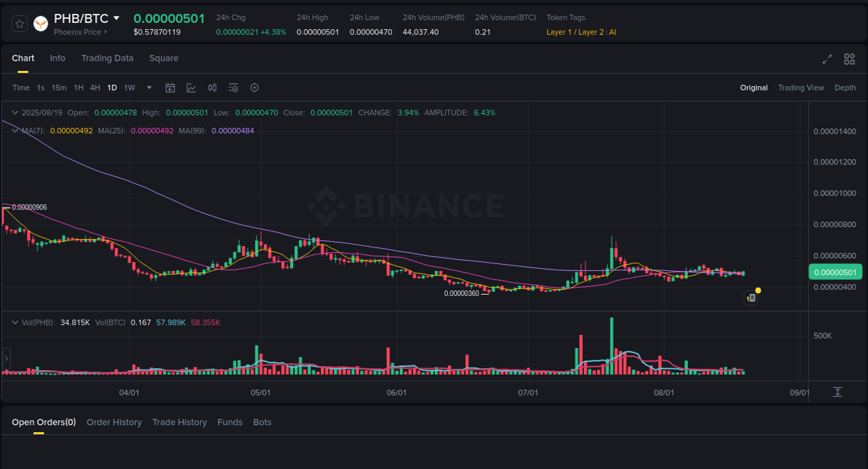Viewport: 868px width, 469px height.
Task: Click the volume data export icon below axis
Action: [x=837, y=392]
